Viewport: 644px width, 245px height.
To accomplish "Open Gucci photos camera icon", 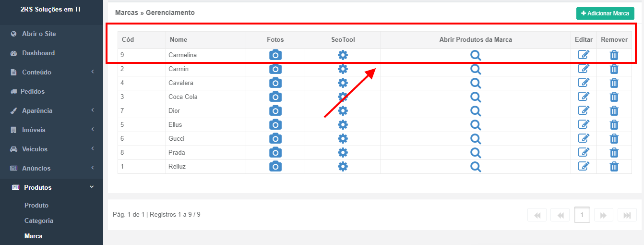I will [x=275, y=138].
